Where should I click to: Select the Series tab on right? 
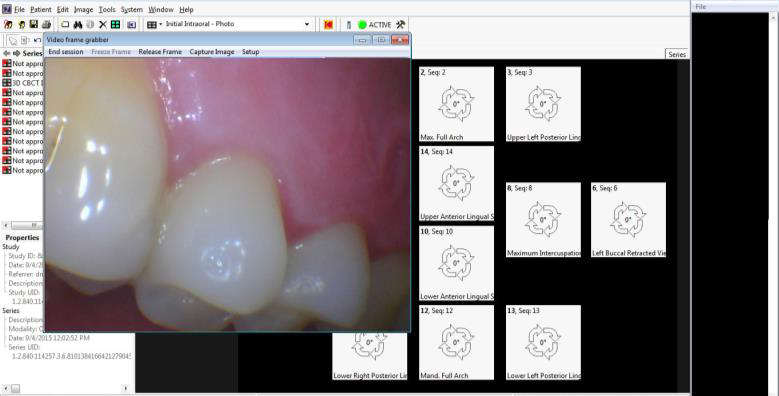677,55
